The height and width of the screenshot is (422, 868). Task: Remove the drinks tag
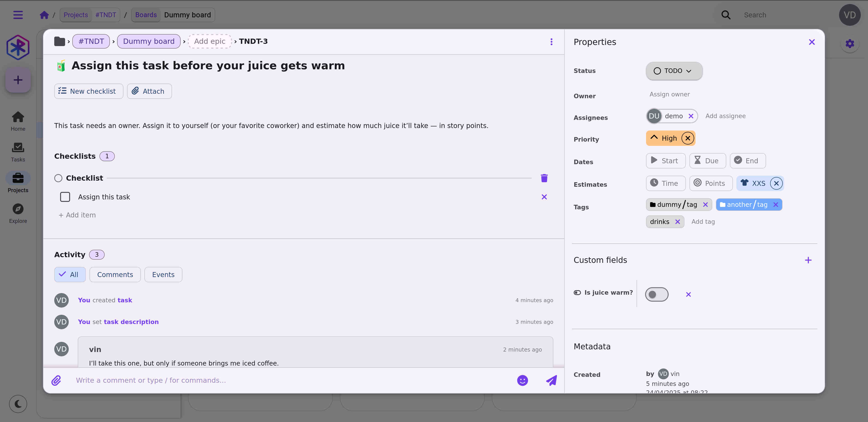677,222
